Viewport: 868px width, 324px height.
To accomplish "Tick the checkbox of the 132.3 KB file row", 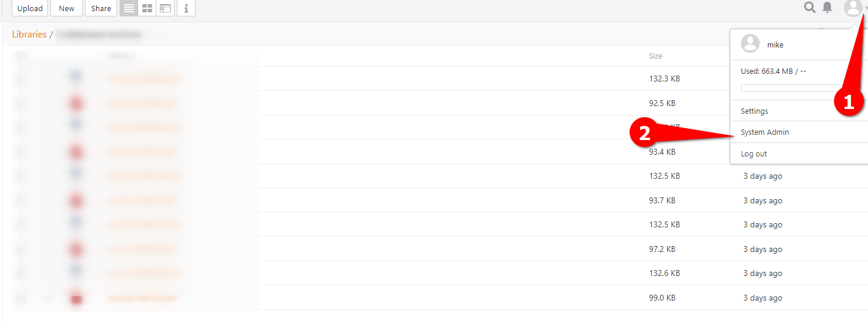I will (x=21, y=79).
